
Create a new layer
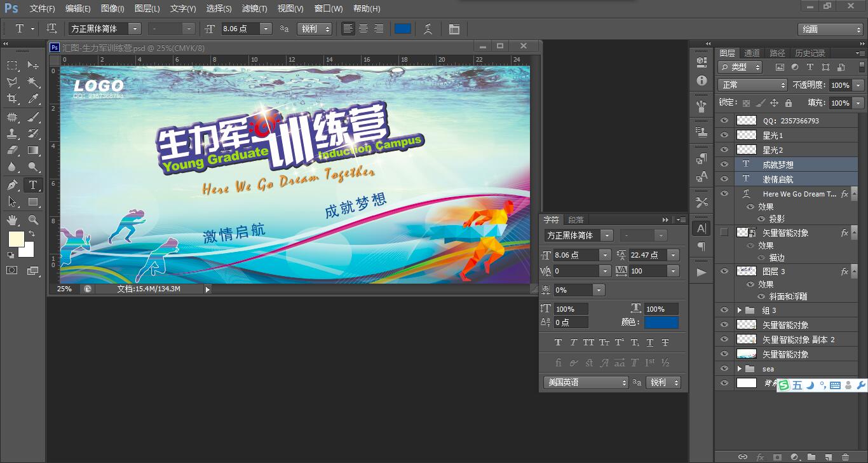point(828,457)
